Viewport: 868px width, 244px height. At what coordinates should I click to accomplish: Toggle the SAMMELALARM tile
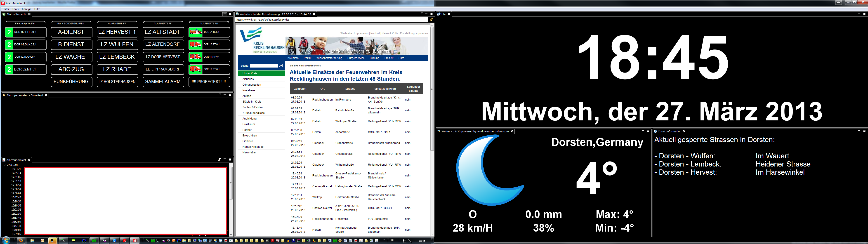tap(163, 82)
